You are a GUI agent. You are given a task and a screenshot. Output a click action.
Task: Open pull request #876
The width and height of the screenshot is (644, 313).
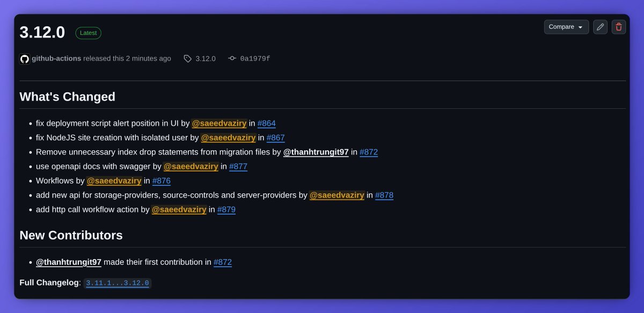click(162, 181)
